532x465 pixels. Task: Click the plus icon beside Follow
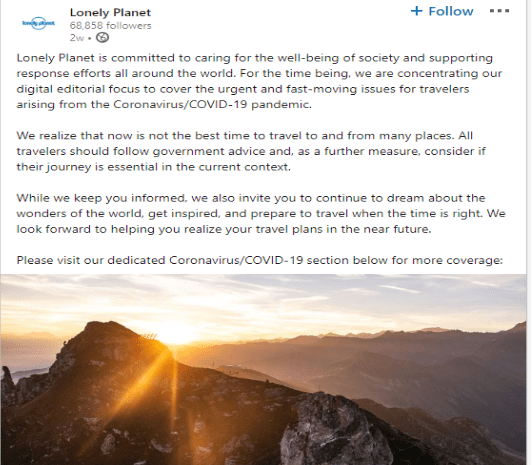point(416,11)
